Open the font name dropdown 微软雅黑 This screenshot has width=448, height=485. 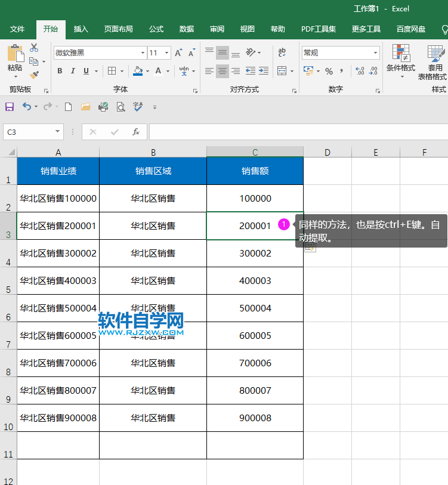tap(141, 53)
